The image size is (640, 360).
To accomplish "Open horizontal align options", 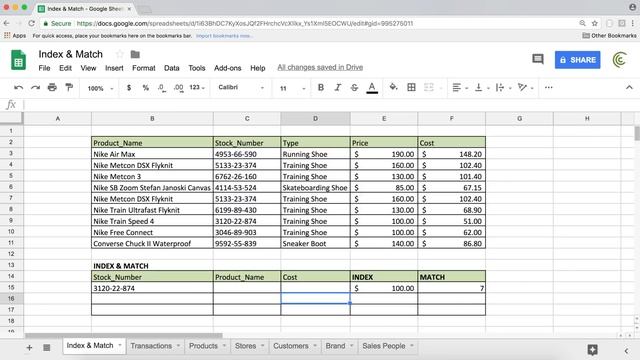I will (x=460, y=87).
